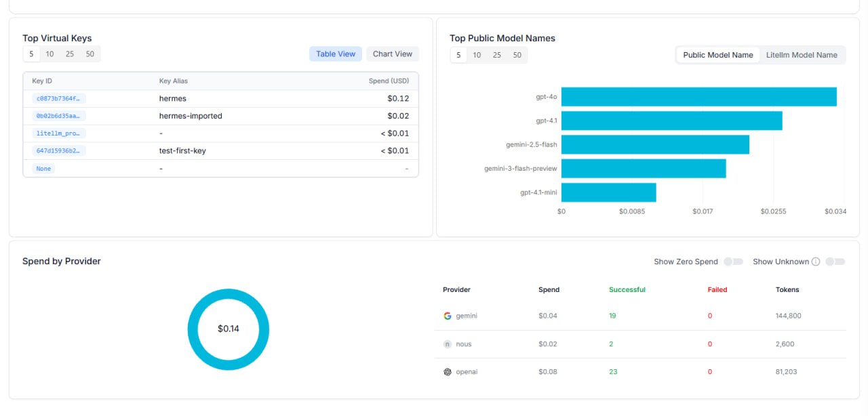Viewport: 868px width, 416px height.
Task: Click the gpt-4.1-mini spend bar
Action: click(608, 192)
